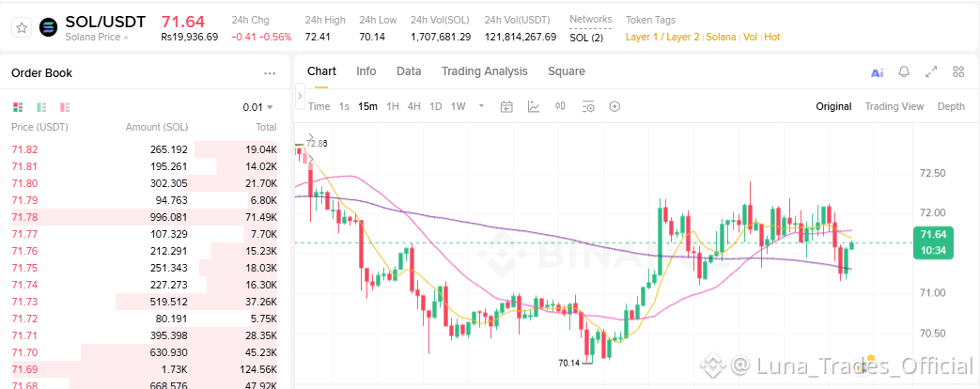Image resolution: width=980 pixels, height=389 pixels.
Task: Switch chart to Depth view
Action: (x=951, y=106)
